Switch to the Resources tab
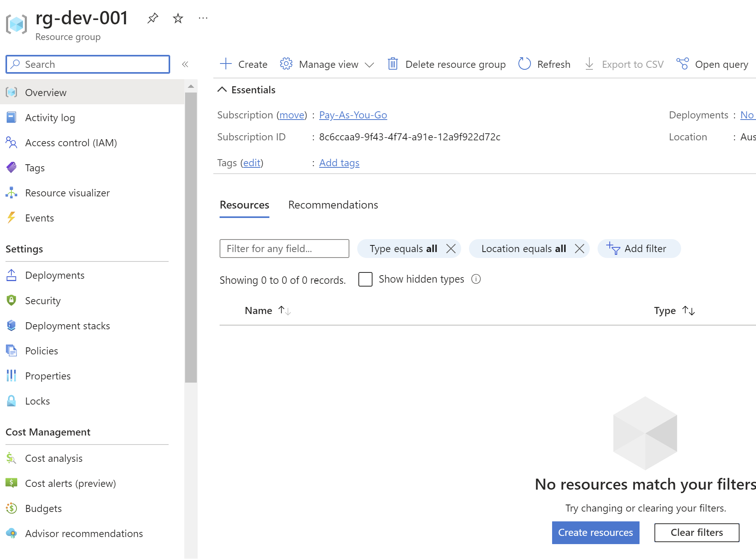756x559 pixels. [244, 205]
